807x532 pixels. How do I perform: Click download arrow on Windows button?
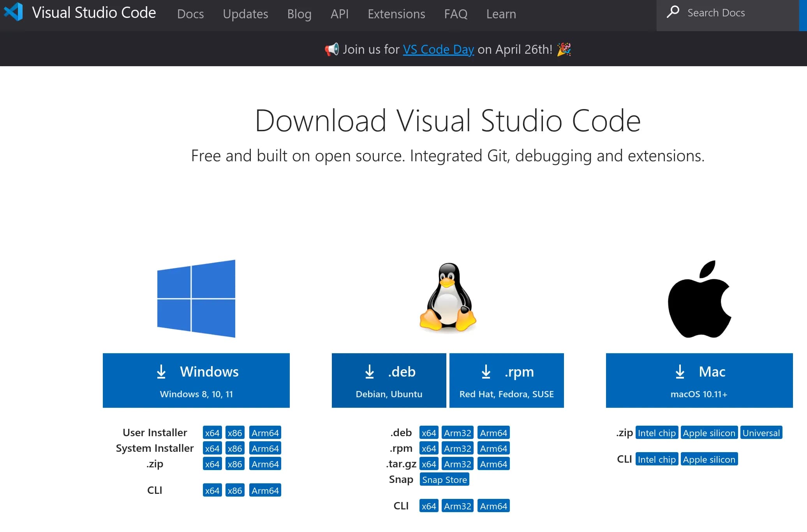point(161,372)
